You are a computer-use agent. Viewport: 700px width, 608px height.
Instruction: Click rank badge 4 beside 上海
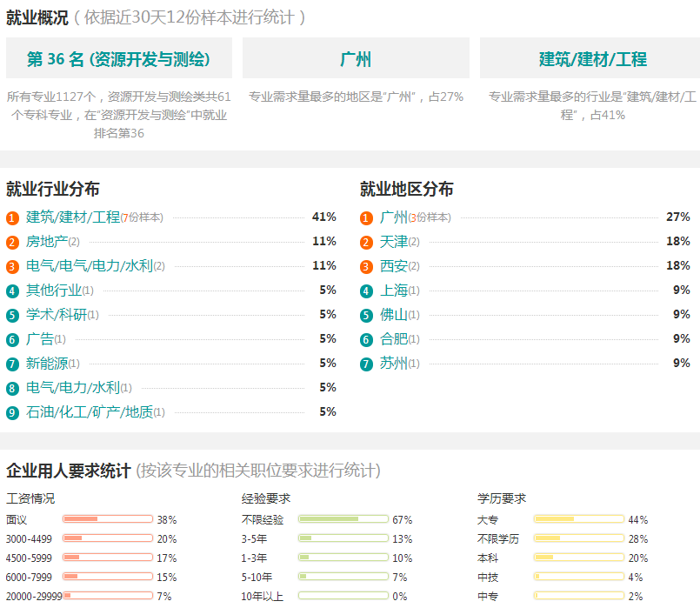(366, 291)
